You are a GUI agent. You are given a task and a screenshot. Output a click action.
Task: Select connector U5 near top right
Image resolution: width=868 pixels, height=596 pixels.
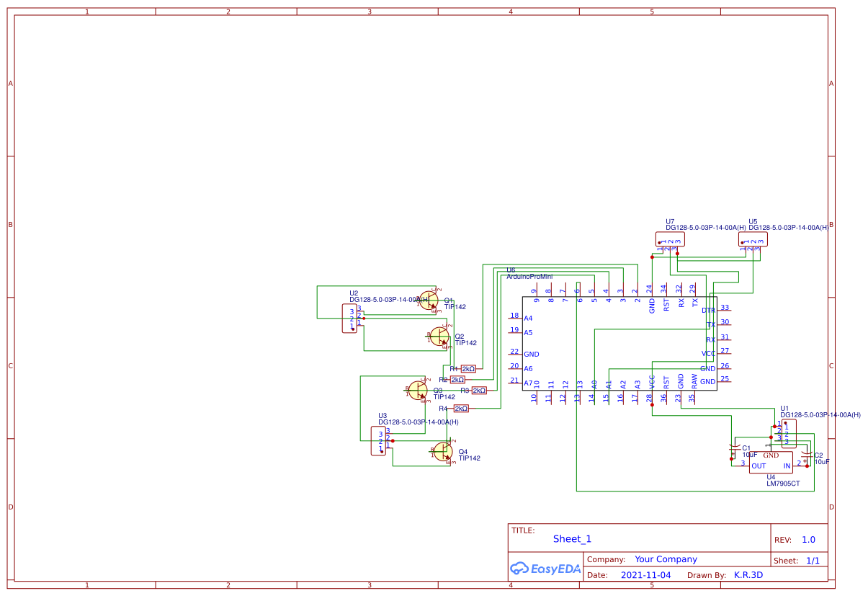pyautogui.click(x=754, y=239)
